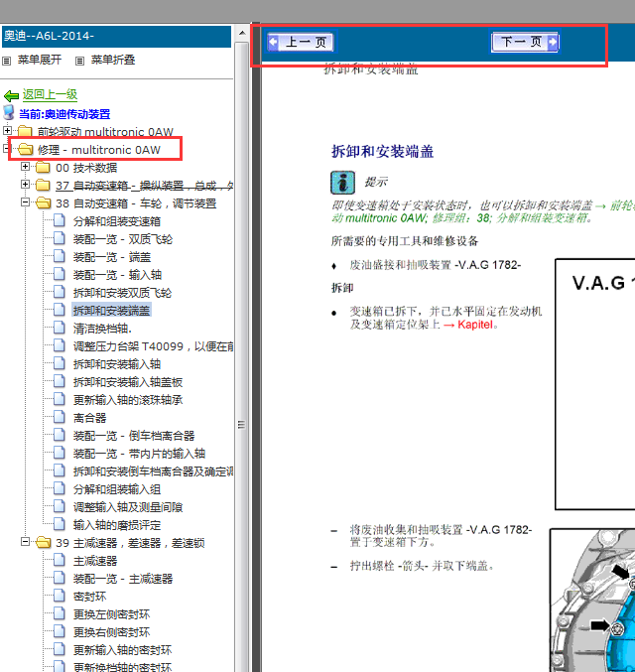
Task: Open 拆卸和安装双质飞轮 page
Action: tap(122, 293)
